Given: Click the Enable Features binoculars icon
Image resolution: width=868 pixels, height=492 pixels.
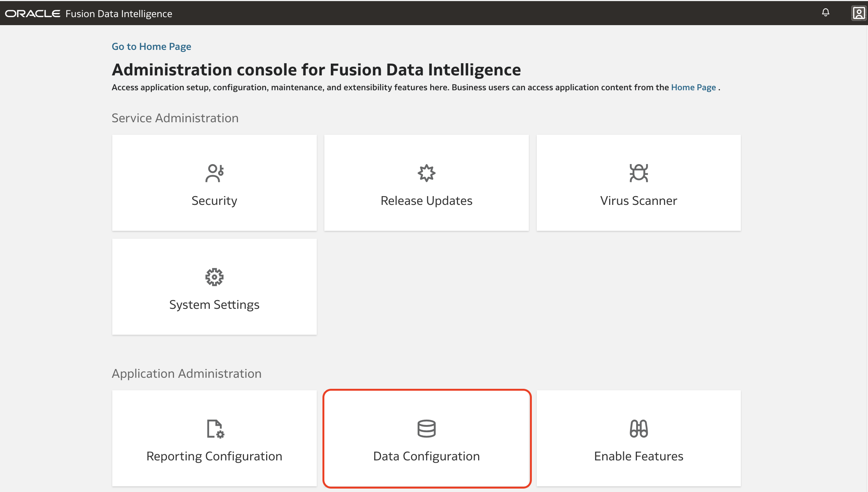Looking at the screenshot, I should [x=638, y=429].
